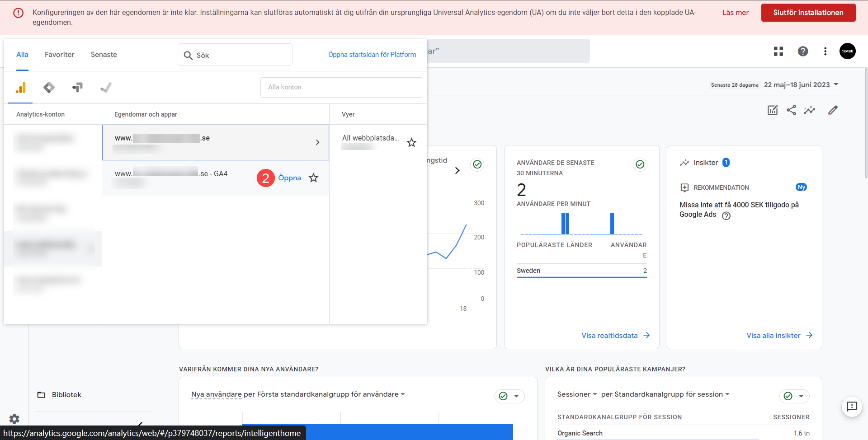The image size is (868, 440).
Task: Open the Google apps grid icon
Action: 778,51
